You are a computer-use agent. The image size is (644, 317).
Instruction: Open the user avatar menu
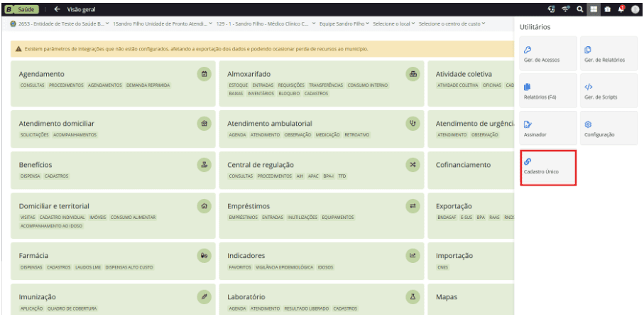click(x=635, y=9)
